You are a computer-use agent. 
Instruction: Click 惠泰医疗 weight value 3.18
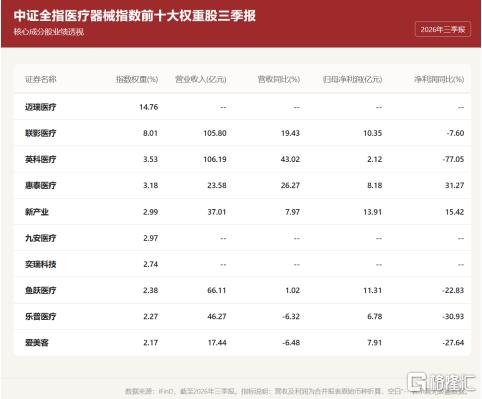pos(150,185)
